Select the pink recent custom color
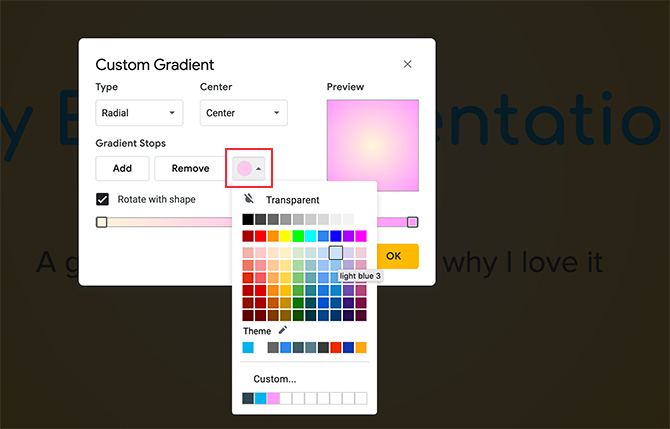Viewport: 670px width, 429px height. [x=273, y=398]
